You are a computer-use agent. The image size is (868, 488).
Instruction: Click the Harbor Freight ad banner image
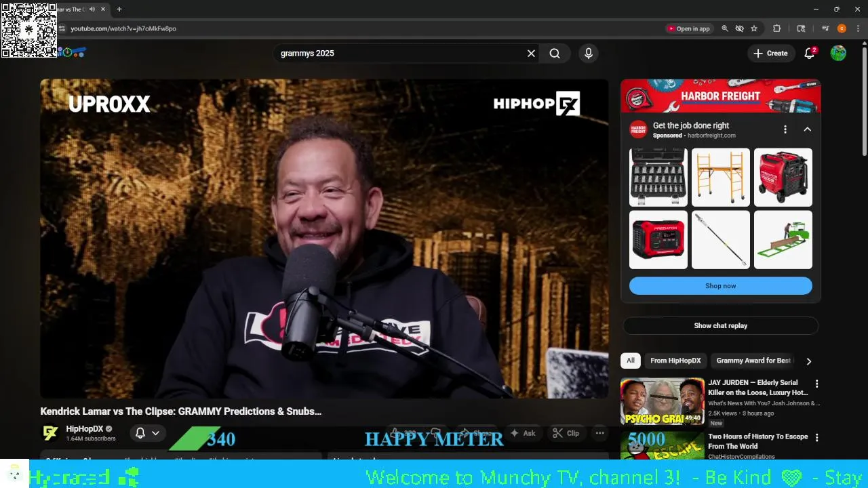[721, 96]
